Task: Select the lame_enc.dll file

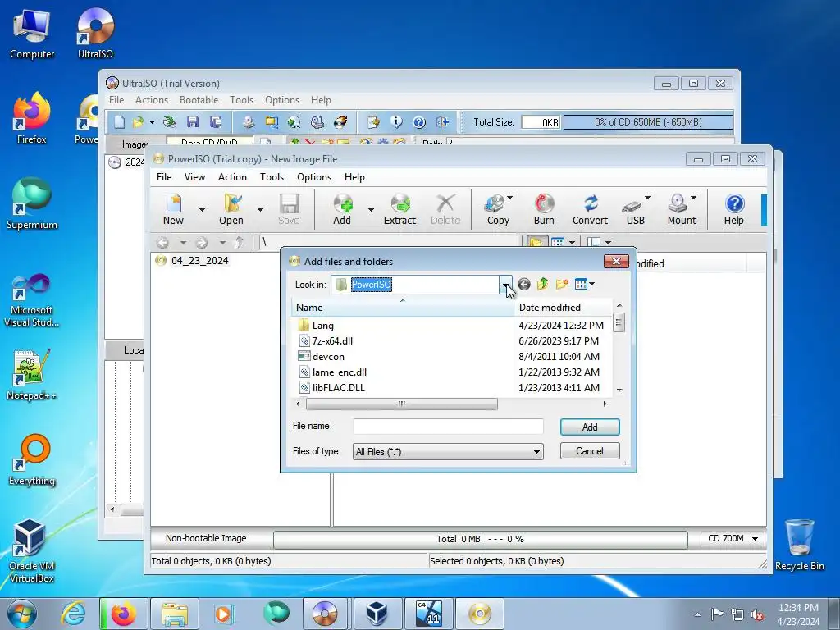Action: [339, 372]
